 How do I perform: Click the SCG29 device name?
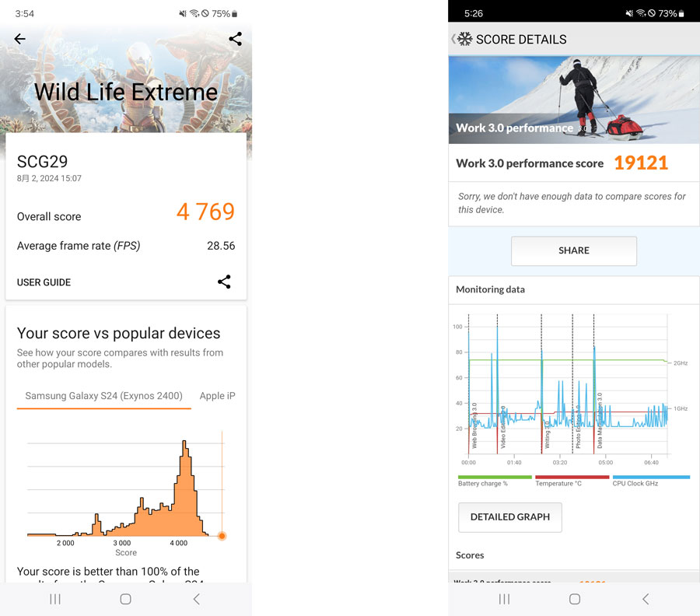click(43, 162)
